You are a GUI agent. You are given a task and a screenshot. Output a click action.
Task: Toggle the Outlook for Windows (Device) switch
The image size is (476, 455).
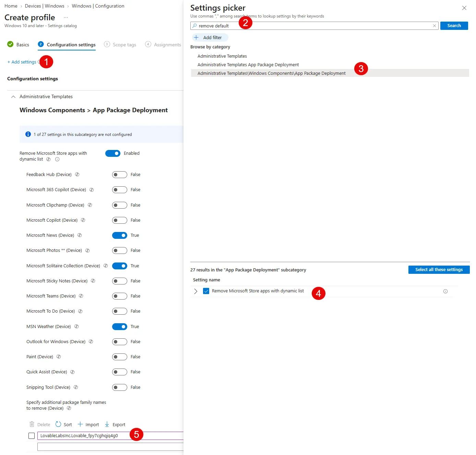pyautogui.click(x=120, y=342)
